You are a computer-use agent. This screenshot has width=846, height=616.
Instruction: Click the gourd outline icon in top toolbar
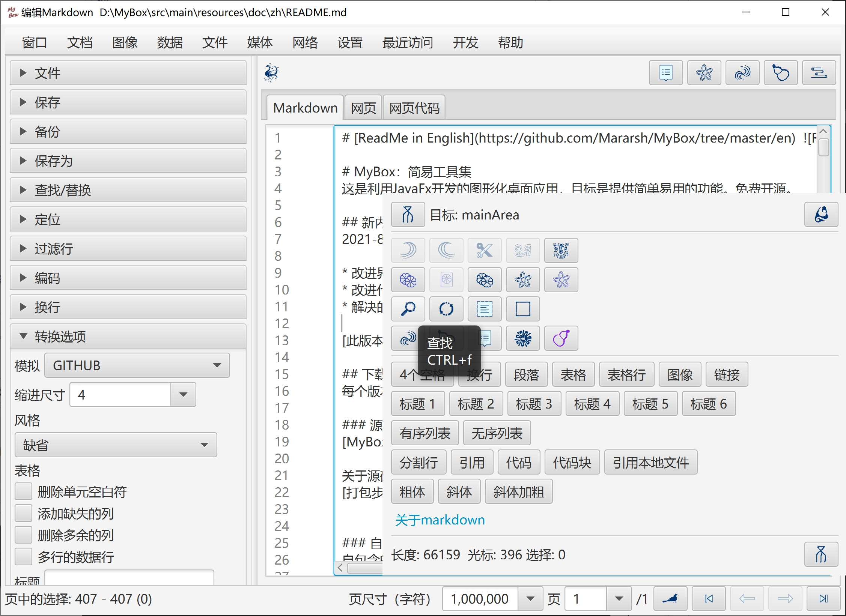pos(781,72)
